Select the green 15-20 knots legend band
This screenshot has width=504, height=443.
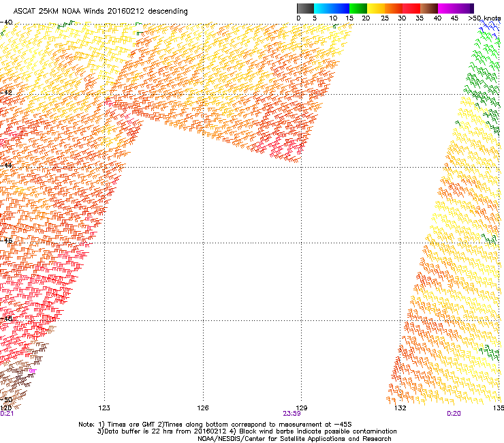358,8
